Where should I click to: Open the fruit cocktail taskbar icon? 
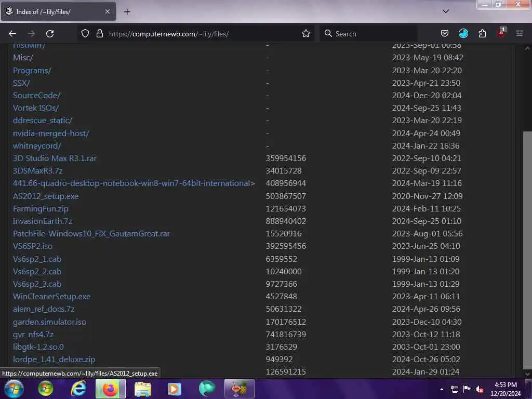click(x=239, y=389)
